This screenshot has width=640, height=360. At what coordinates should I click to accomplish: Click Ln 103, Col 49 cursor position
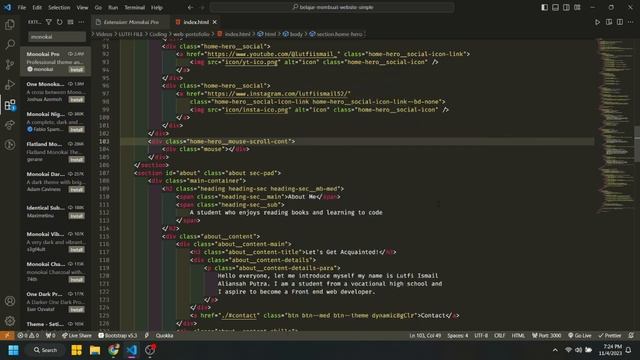click(425, 336)
